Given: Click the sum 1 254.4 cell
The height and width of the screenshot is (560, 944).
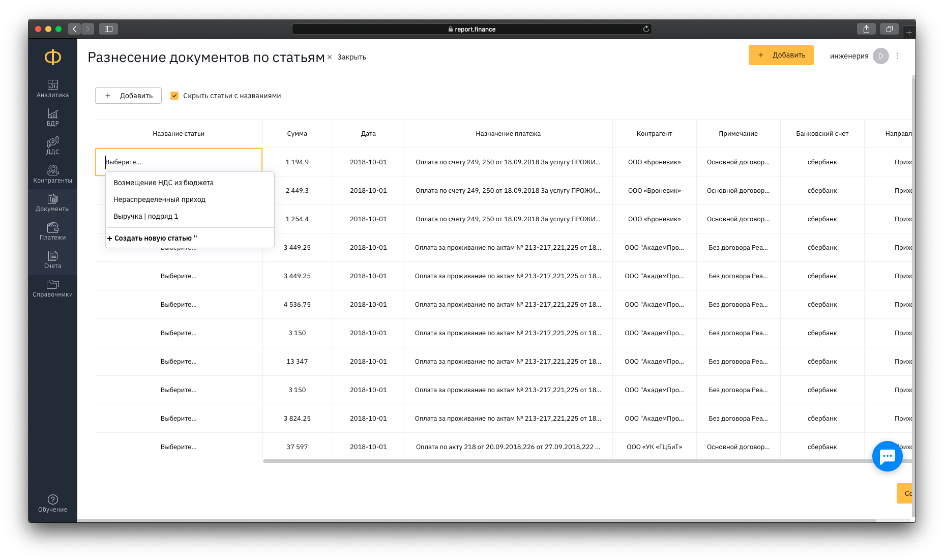Looking at the screenshot, I should 297,219.
